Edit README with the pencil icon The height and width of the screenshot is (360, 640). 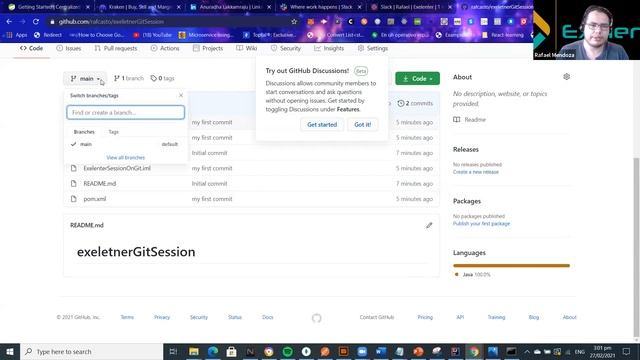pyautogui.click(x=429, y=225)
